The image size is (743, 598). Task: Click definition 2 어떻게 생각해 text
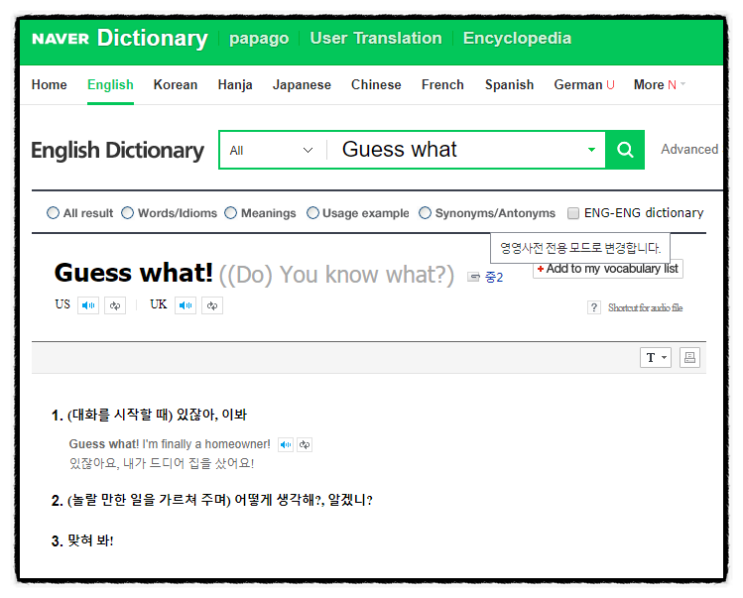coord(303,500)
